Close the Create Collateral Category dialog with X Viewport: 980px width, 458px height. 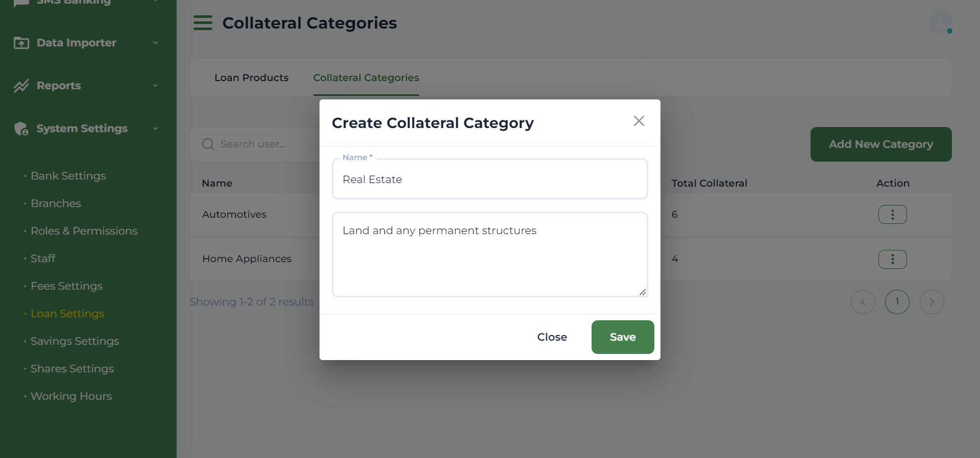[x=639, y=121]
